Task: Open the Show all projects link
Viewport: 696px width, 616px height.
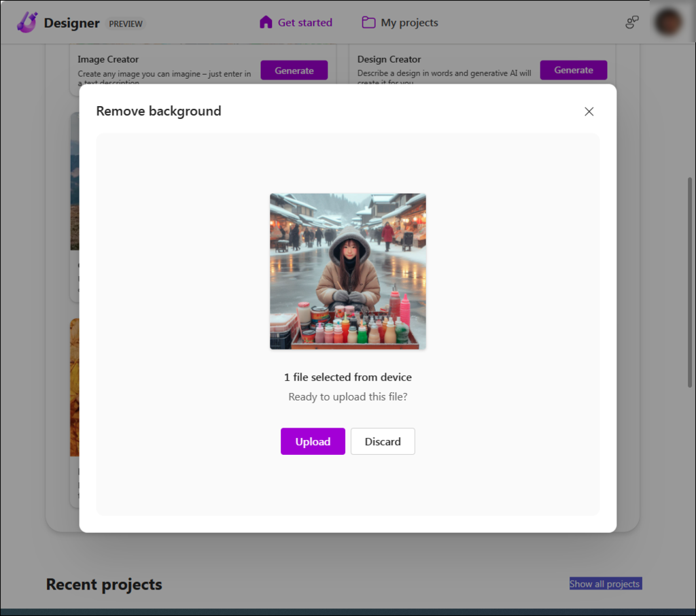Action: [x=606, y=583]
